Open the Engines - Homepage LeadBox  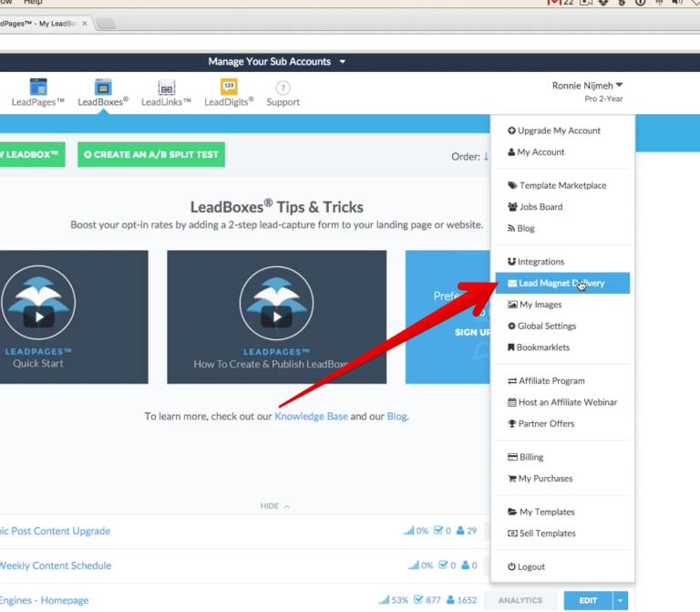pos(44,600)
